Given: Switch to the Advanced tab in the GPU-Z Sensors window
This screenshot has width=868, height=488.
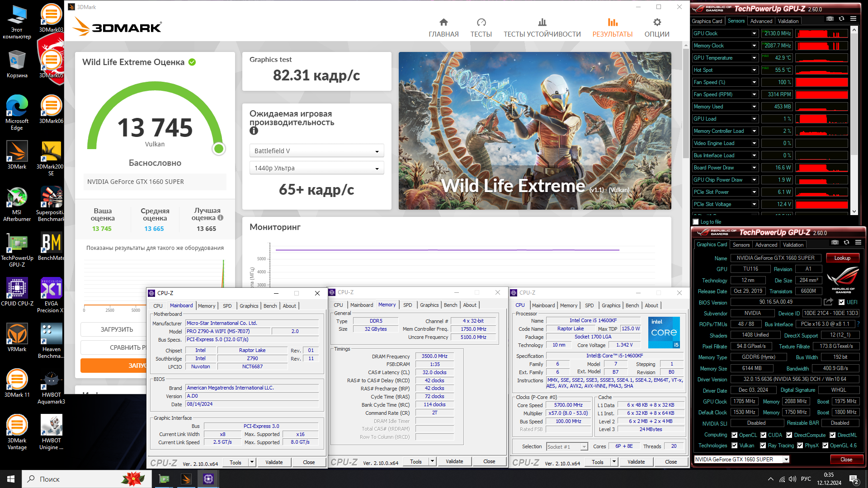Looking at the screenshot, I should point(761,21).
